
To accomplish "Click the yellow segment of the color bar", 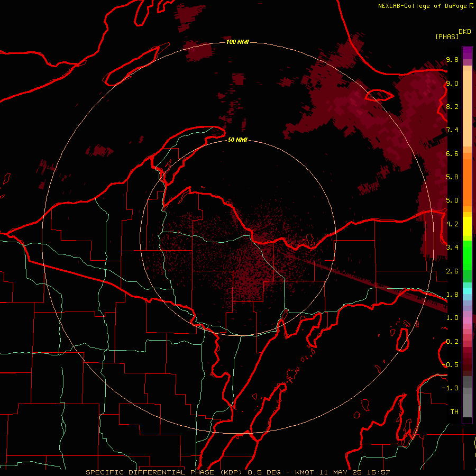I will point(467,226).
